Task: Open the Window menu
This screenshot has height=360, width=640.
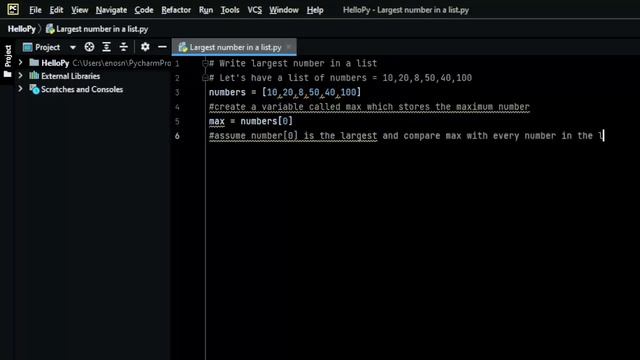Action: (284, 10)
